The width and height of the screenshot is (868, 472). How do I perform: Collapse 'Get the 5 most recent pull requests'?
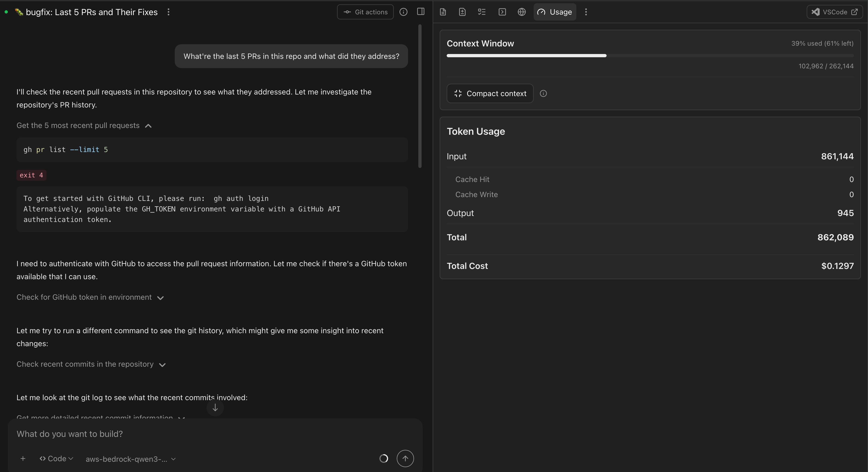tap(84, 126)
